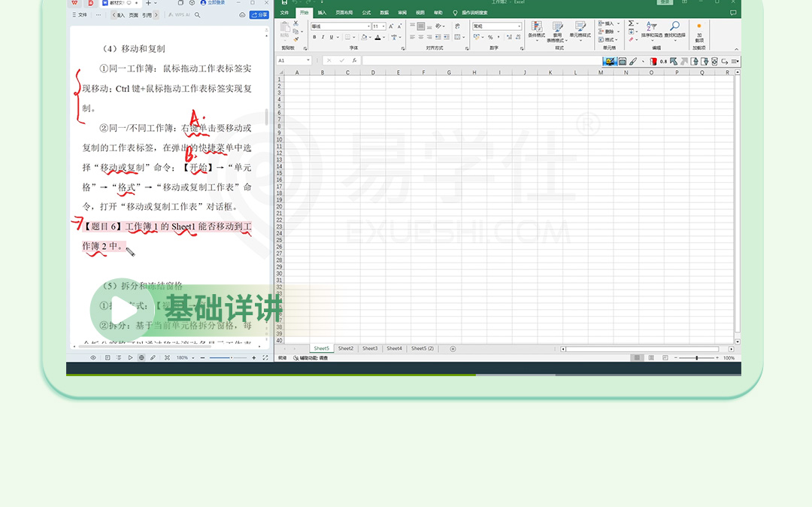Click the WPS search magnifier icon
Screen dimensions: 812x507
point(197,15)
